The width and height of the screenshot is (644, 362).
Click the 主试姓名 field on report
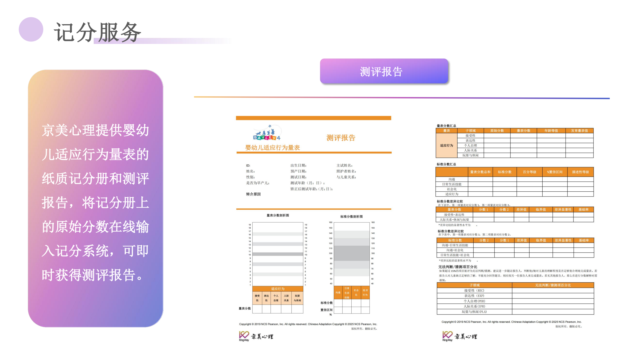click(344, 165)
